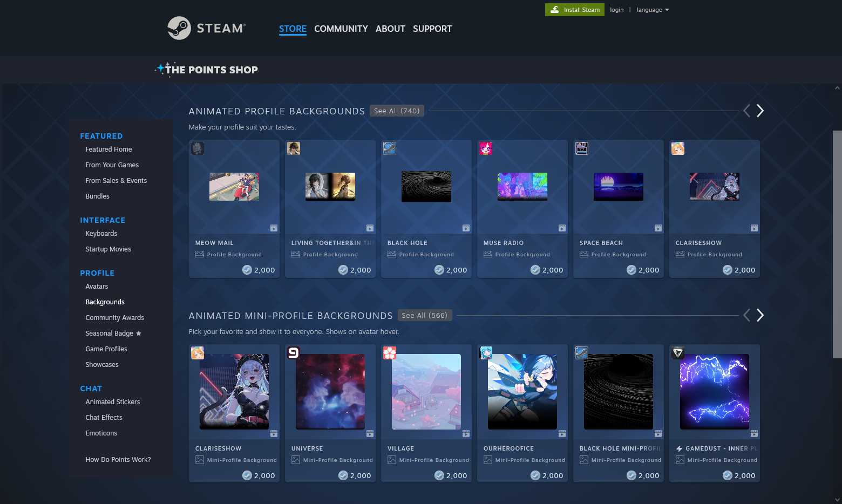Click the Meow Mail background thumbnail
The width and height of the screenshot is (842, 504).
pos(234,187)
